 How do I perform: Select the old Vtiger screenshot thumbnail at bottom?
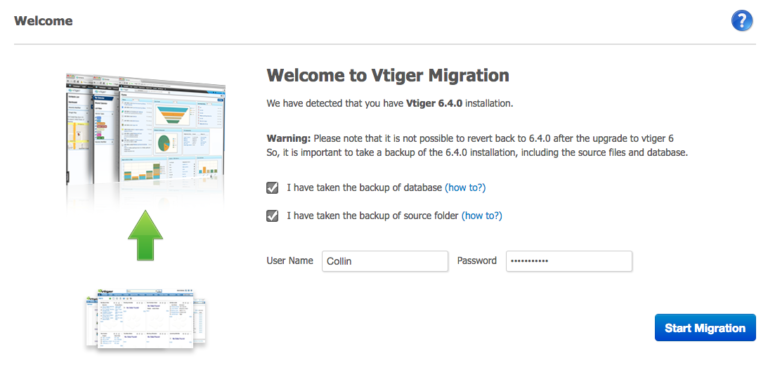[145, 318]
